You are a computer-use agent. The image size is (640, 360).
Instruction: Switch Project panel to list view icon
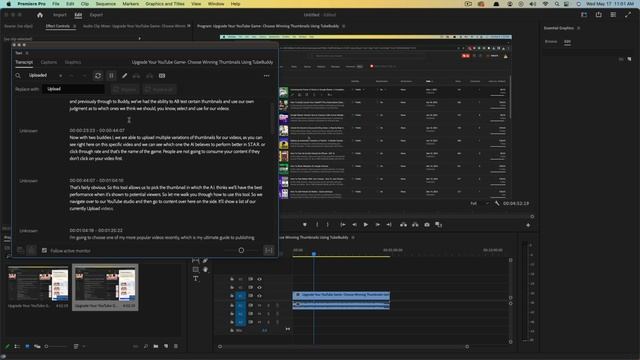[17, 346]
